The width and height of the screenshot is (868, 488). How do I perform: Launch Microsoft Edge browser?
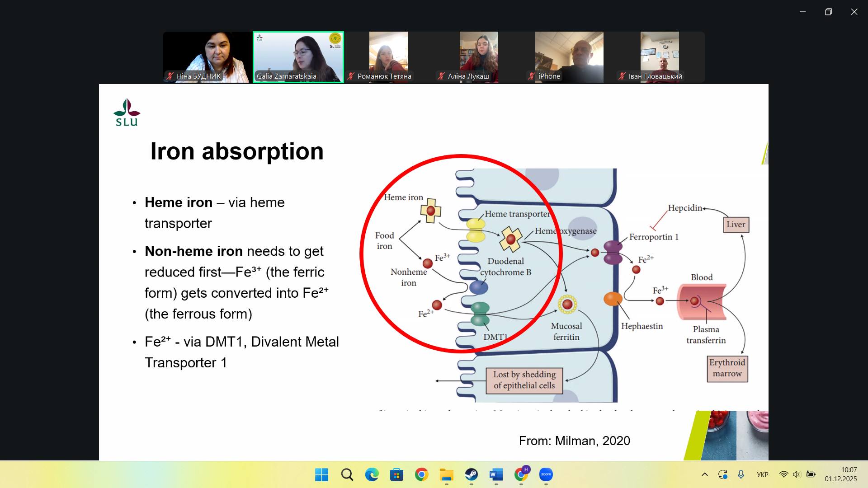(372, 474)
